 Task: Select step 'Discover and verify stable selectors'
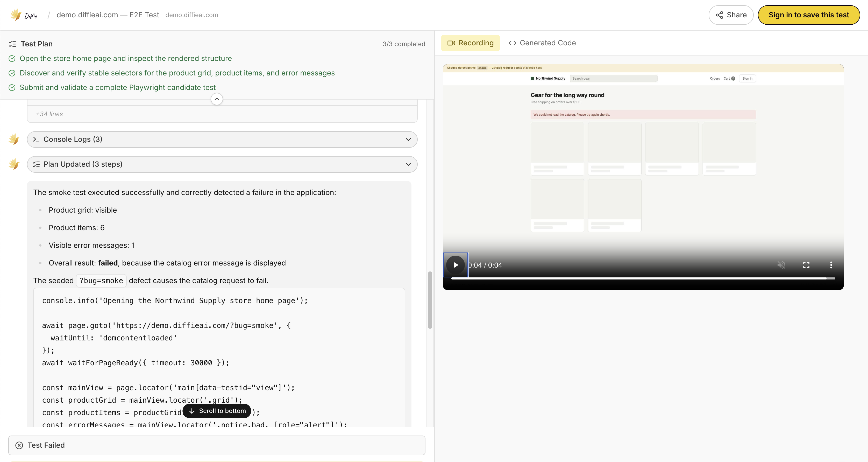click(177, 73)
